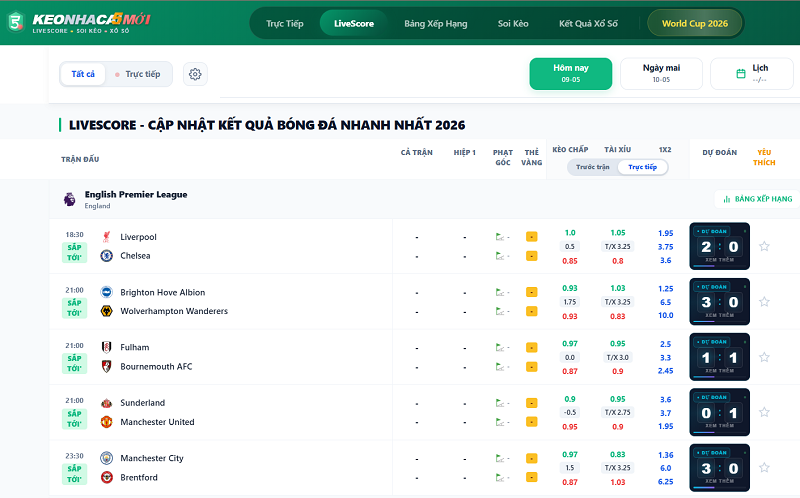Select the Hôm nay 09-05 button
The image size is (800, 498).
coord(570,74)
